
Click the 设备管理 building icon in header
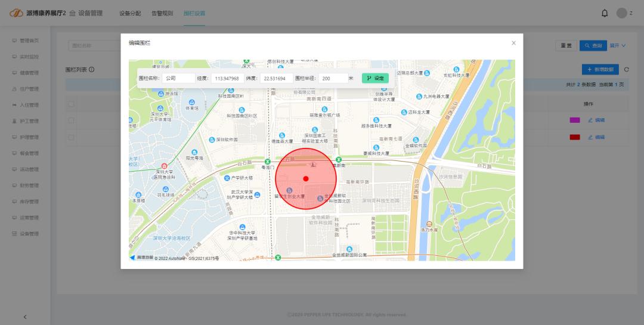(x=72, y=13)
